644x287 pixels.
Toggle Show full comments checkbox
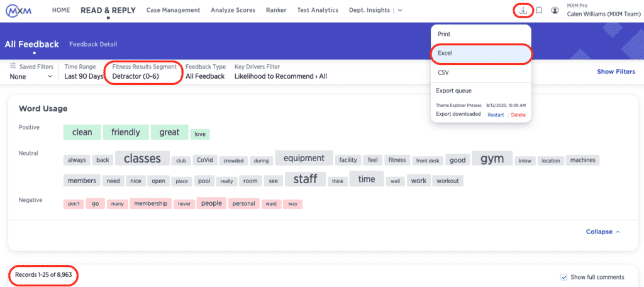tap(564, 277)
